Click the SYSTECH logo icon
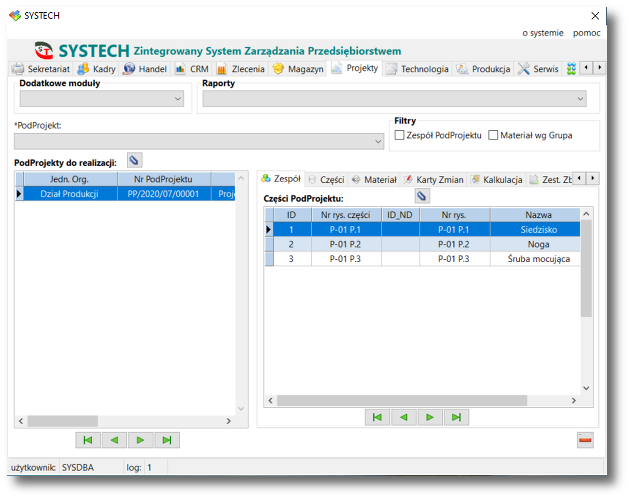630x499 pixels. [x=44, y=50]
